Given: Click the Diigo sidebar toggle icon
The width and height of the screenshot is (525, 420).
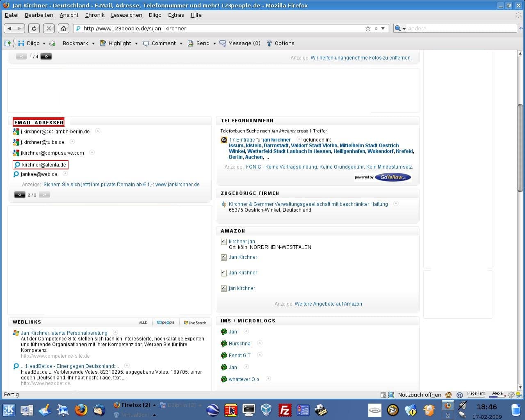Looking at the screenshot, I should (7, 43).
